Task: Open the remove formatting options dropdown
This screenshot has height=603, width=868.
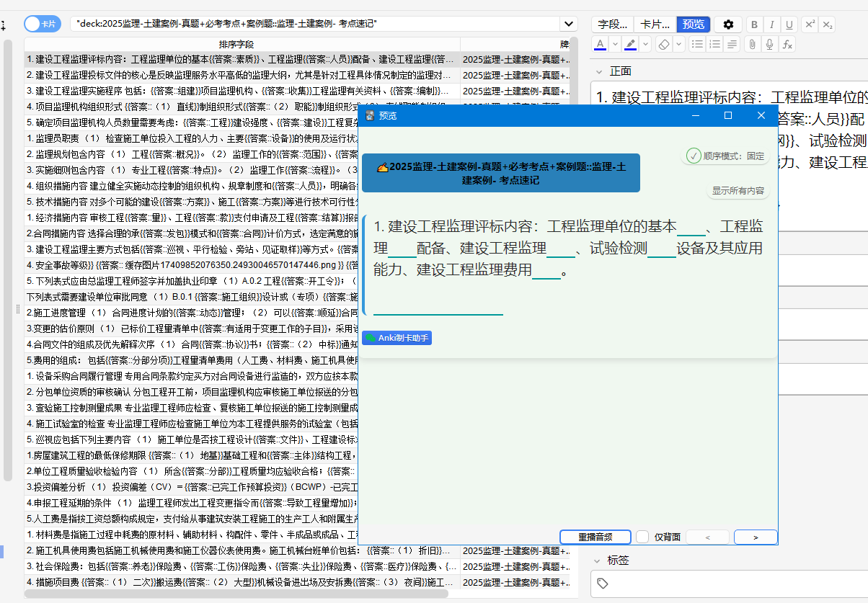Action: point(678,45)
